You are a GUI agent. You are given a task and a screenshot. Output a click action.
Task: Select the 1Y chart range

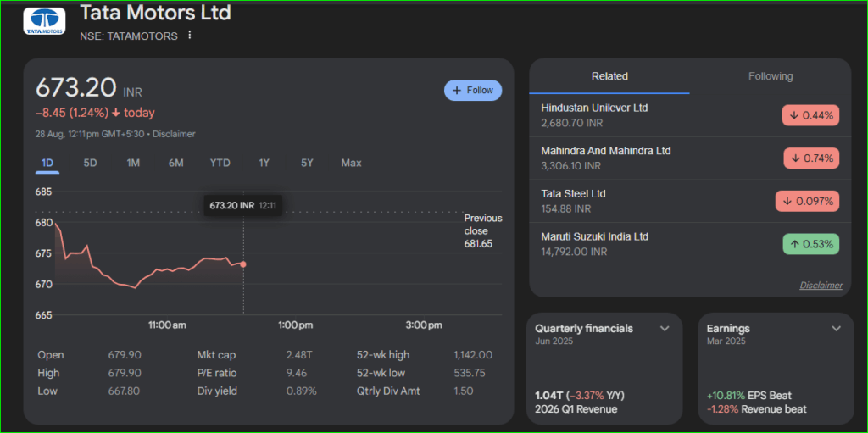[x=264, y=163]
